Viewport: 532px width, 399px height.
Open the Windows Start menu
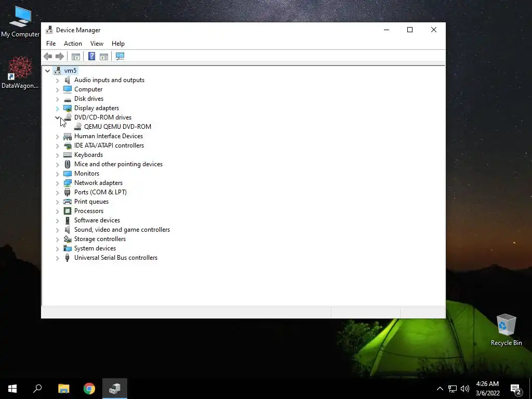pos(12,389)
